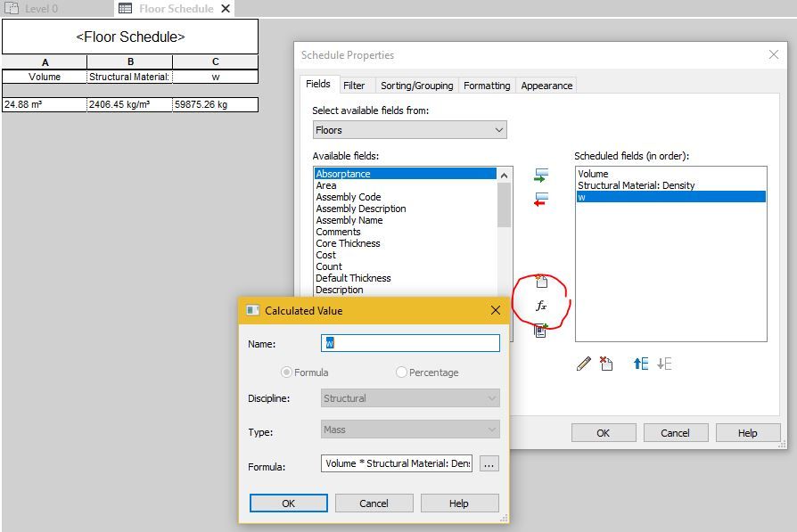Click OK in Calculated Value dialog
Screen dimensions: 797x532
pyautogui.click(x=288, y=503)
